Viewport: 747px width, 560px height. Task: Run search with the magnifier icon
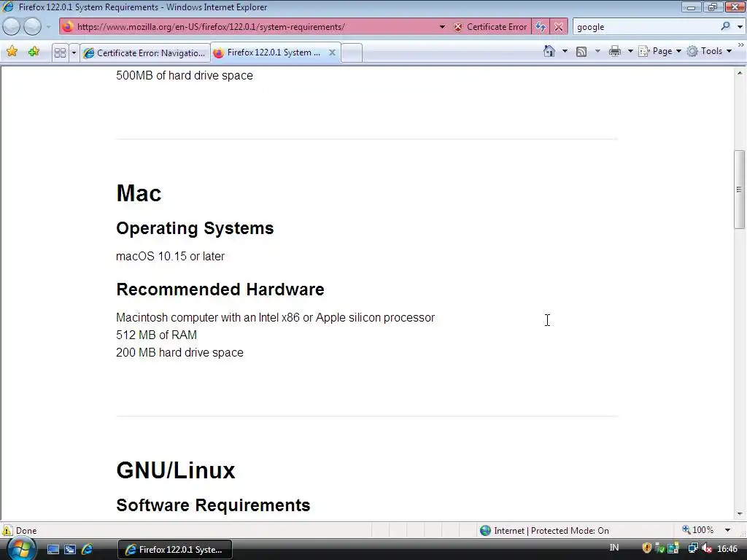pos(726,26)
